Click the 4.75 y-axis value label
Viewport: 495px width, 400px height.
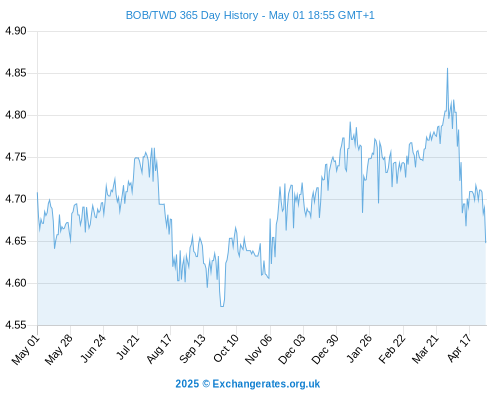(15, 157)
